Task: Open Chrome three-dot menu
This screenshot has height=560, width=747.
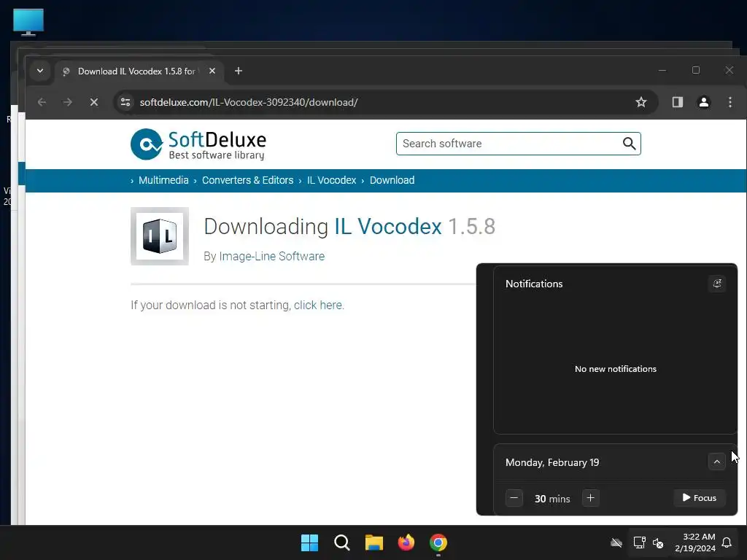Action: 729,102
